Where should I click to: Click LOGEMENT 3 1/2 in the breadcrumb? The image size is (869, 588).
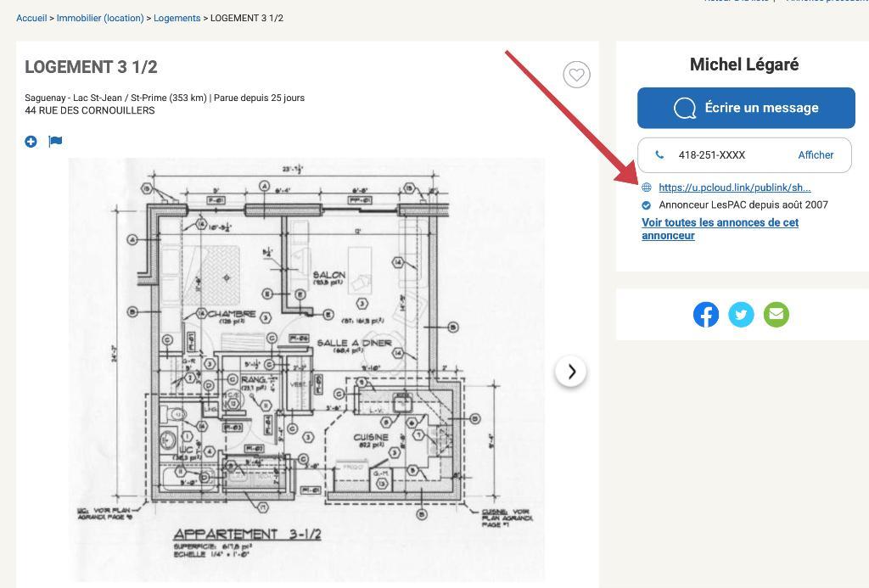click(247, 18)
